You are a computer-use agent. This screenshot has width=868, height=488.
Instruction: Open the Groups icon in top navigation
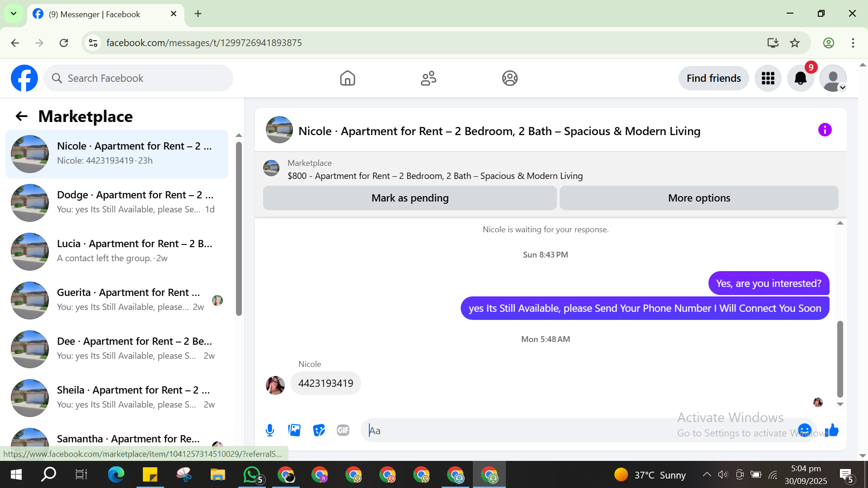pos(509,78)
